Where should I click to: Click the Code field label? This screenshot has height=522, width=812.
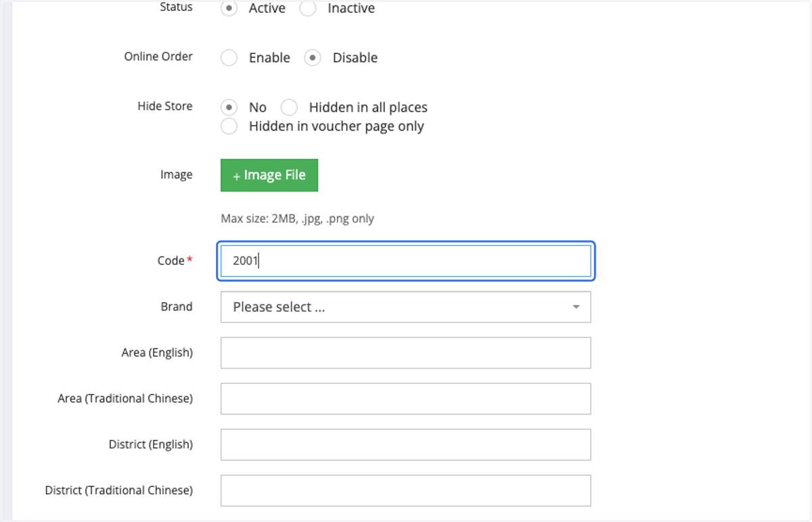click(x=175, y=260)
